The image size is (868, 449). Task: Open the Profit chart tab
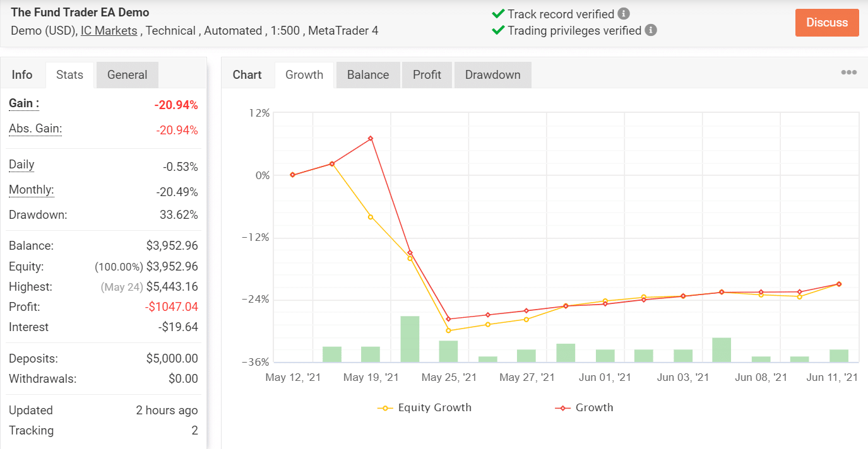pos(427,74)
